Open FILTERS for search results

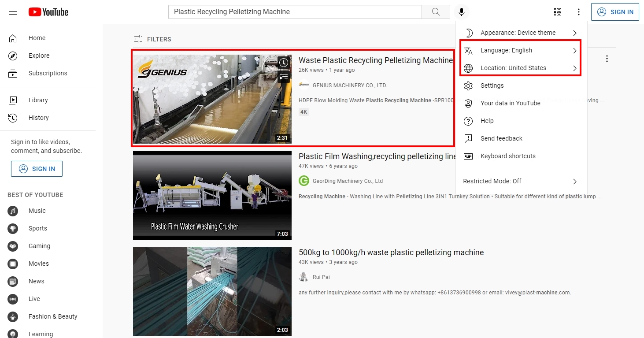pos(152,39)
